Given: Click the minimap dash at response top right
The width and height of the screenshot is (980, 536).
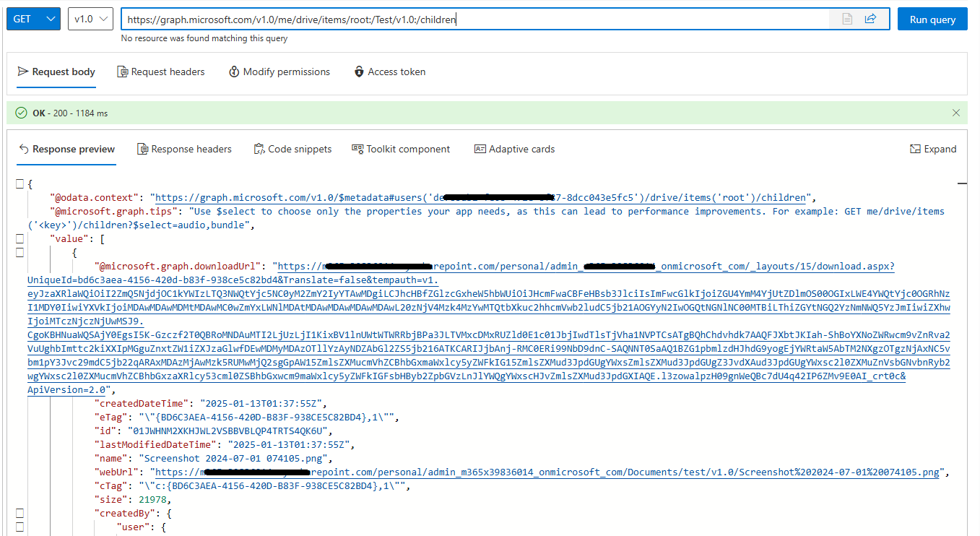Looking at the screenshot, I should [x=962, y=184].
